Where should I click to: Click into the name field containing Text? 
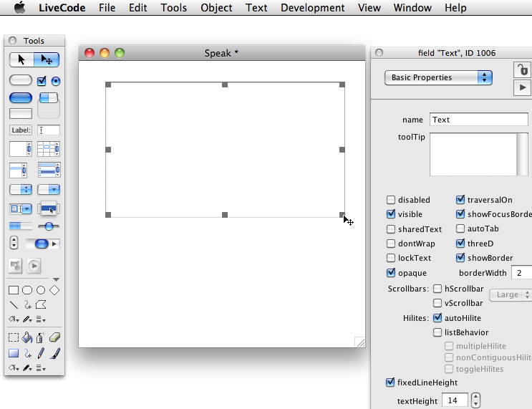tap(478, 120)
